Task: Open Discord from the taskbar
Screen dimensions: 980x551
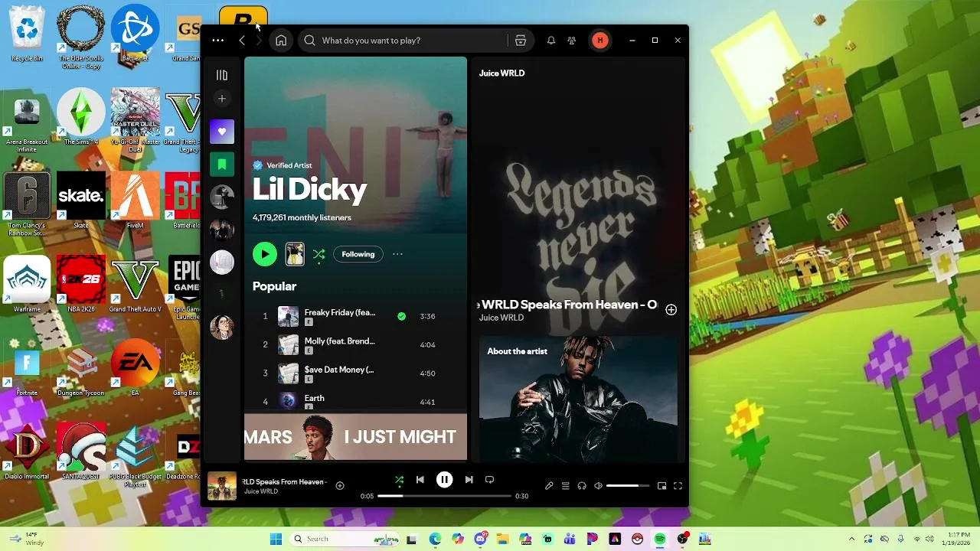Action: [481, 539]
